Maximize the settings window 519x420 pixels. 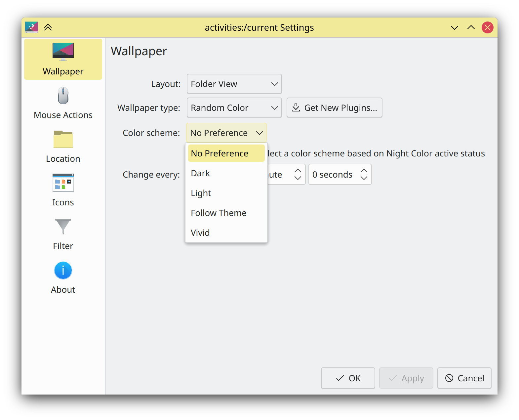pyautogui.click(x=471, y=27)
